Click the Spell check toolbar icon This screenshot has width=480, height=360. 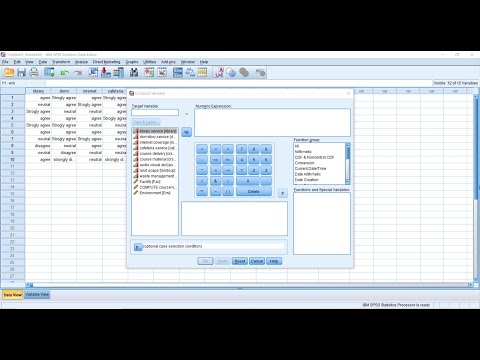click(260, 72)
